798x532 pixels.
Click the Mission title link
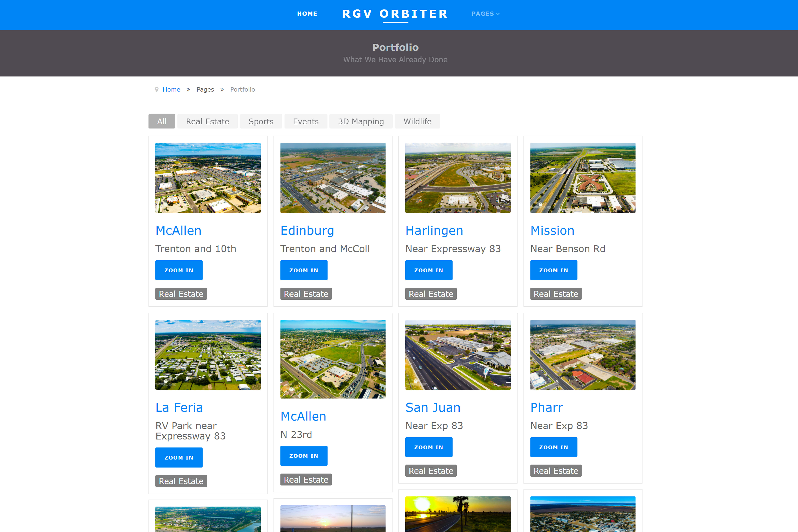tap(552, 230)
